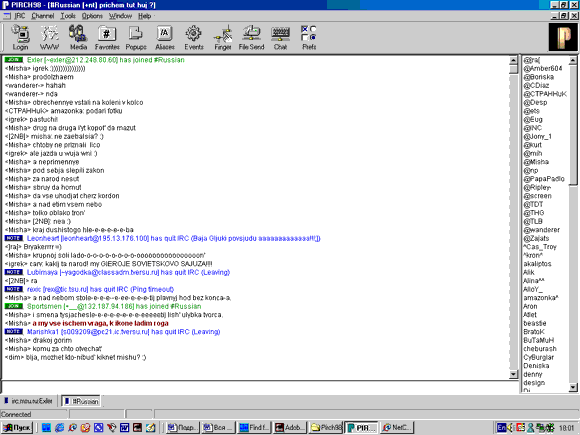Select BuTaMuH in the nick list

[x=539, y=341]
